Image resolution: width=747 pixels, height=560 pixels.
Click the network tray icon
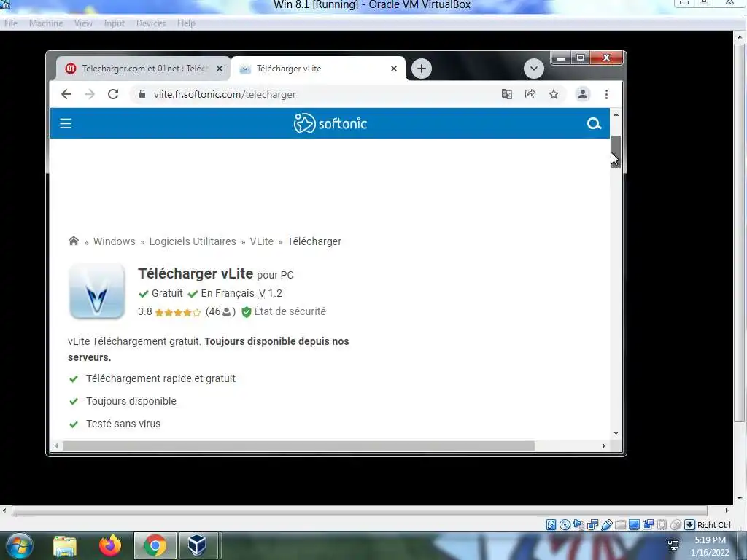[673, 545]
